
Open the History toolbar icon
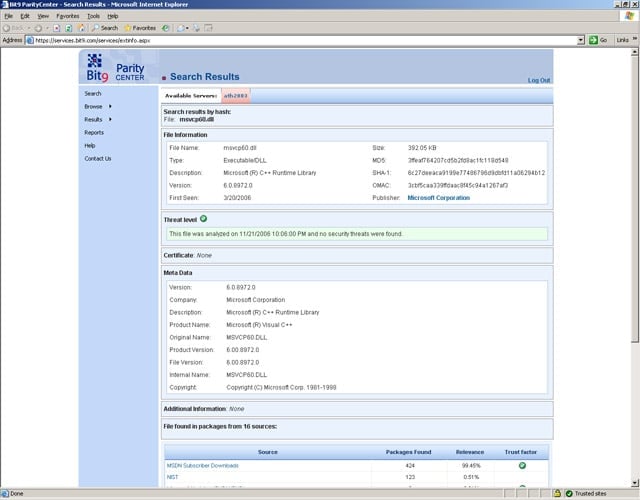tap(165, 28)
